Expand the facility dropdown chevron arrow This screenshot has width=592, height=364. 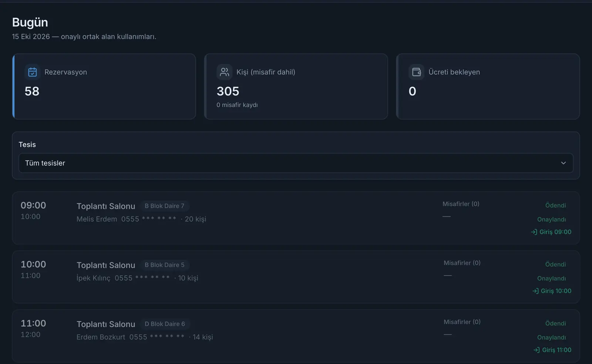[563, 163]
